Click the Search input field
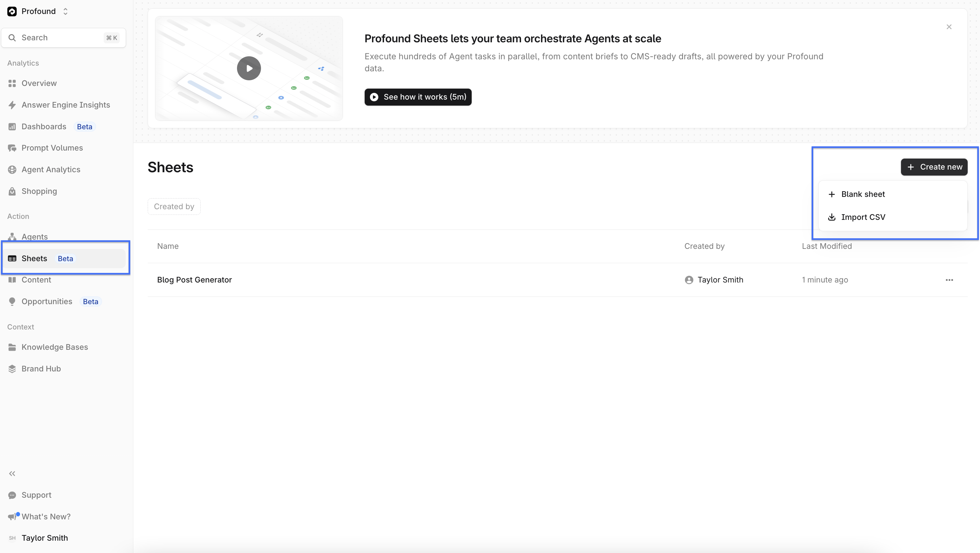 (x=64, y=38)
